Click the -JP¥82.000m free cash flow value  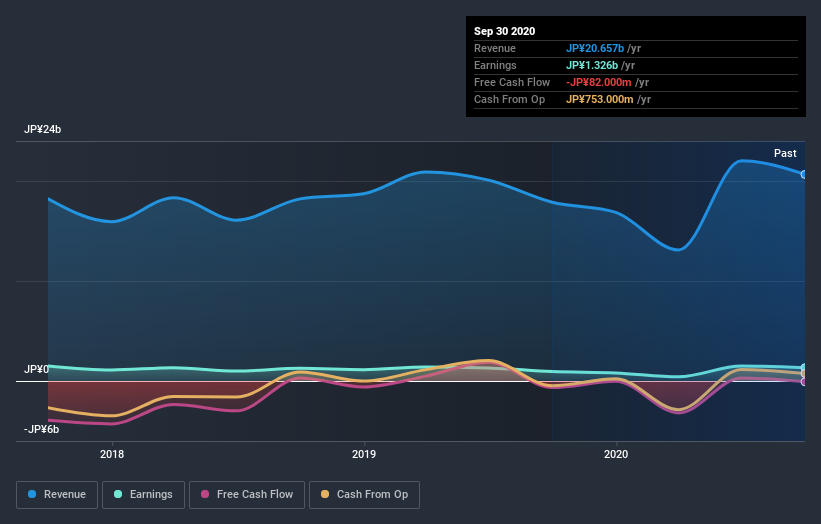tap(598, 82)
